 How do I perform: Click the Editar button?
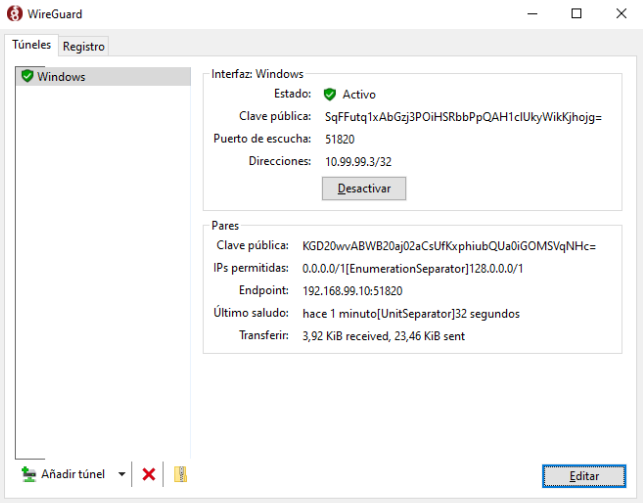pyautogui.click(x=584, y=474)
